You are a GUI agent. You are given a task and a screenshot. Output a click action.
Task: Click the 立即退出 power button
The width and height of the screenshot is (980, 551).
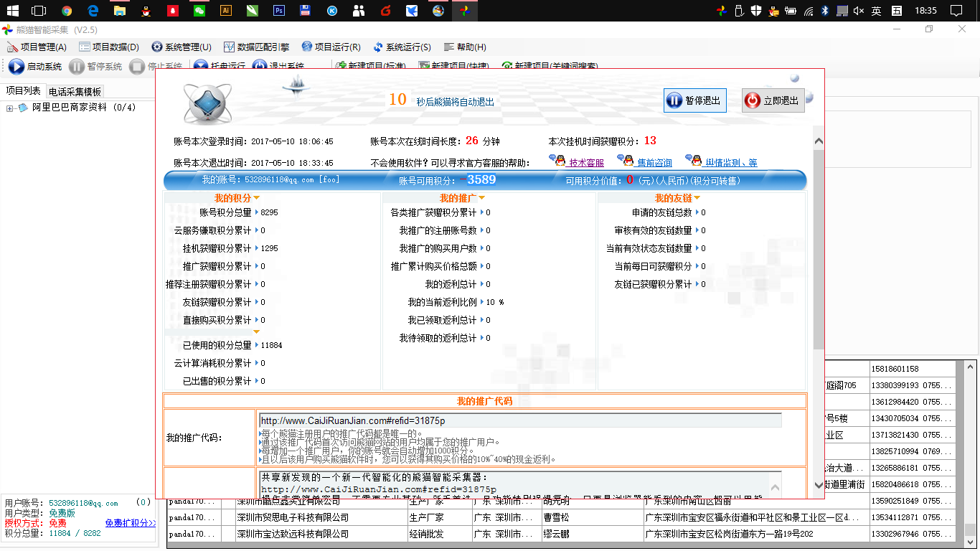point(773,100)
